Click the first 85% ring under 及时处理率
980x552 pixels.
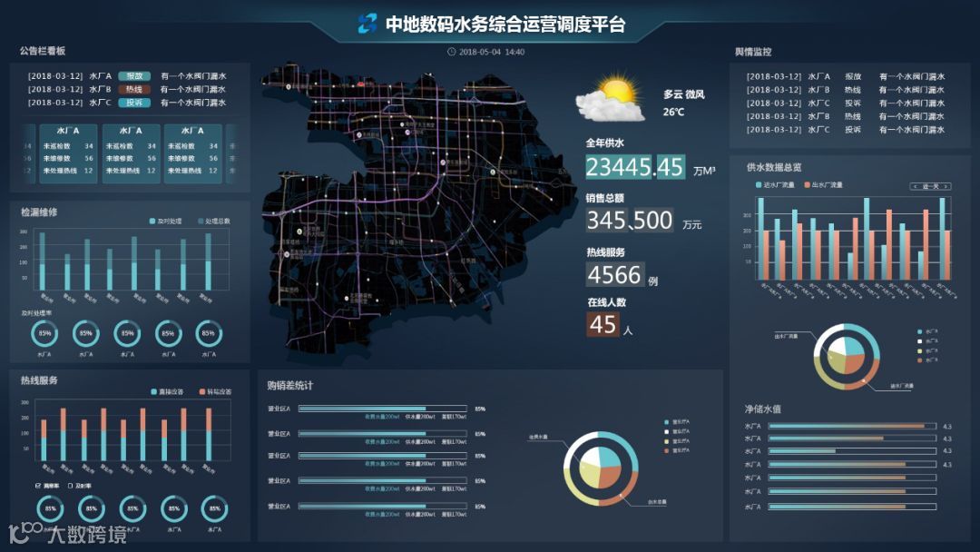click(44, 334)
